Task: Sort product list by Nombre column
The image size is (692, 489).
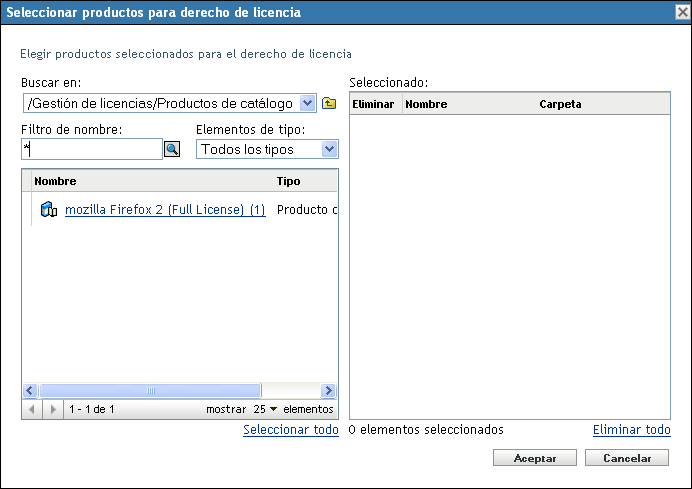Action: click(55, 181)
